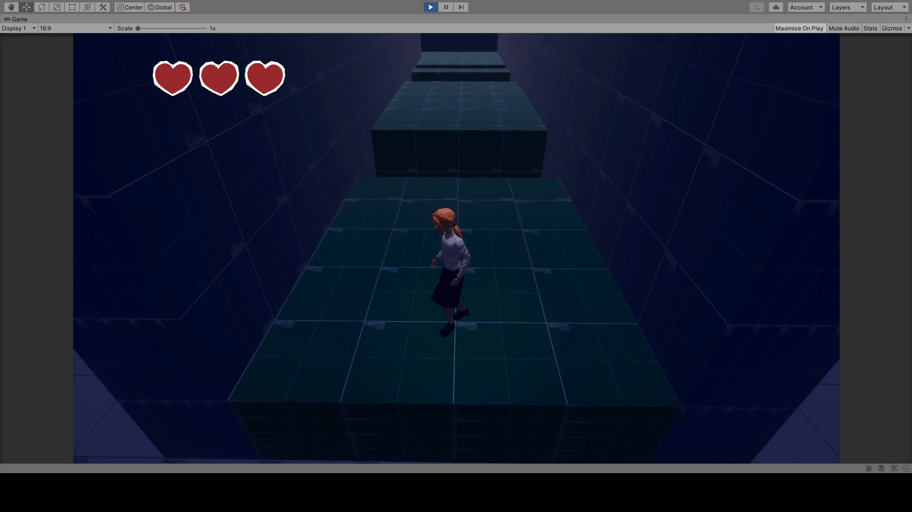Click the play mode button
This screenshot has width=912, height=512.
[431, 7]
